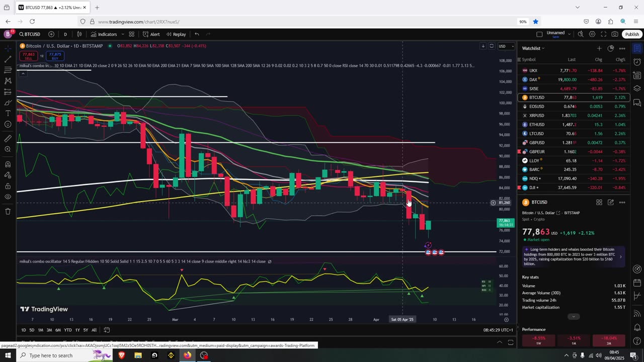Select the 6M date range
Viewport: 644px width, 362px height.
coord(58,330)
